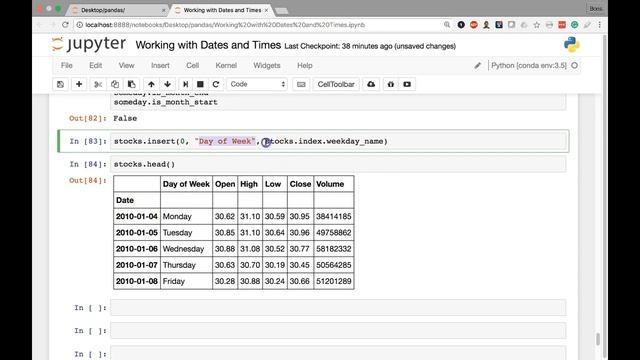This screenshot has height=360, width=640.
Task: Click the pencil edit mode icon
Action: tap(478, 65)
